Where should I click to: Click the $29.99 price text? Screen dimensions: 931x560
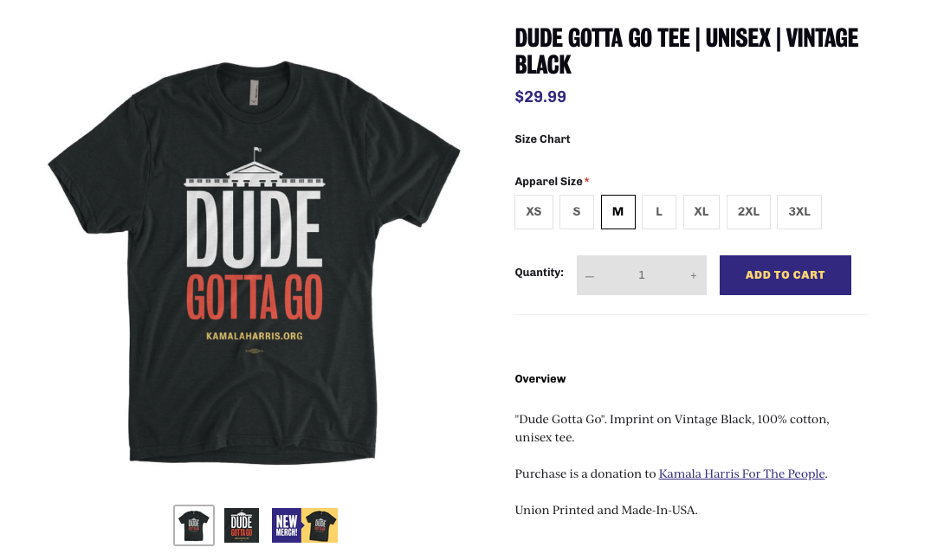tap(540, 96)
